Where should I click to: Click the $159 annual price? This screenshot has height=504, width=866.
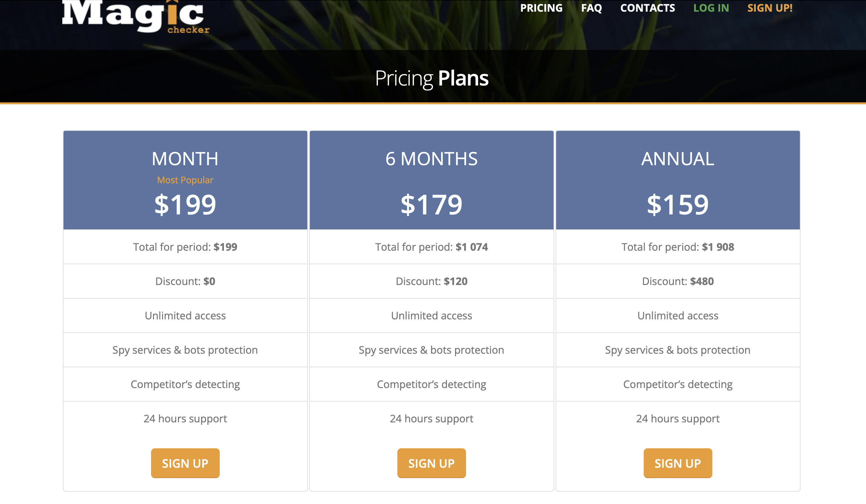(678, 205)
